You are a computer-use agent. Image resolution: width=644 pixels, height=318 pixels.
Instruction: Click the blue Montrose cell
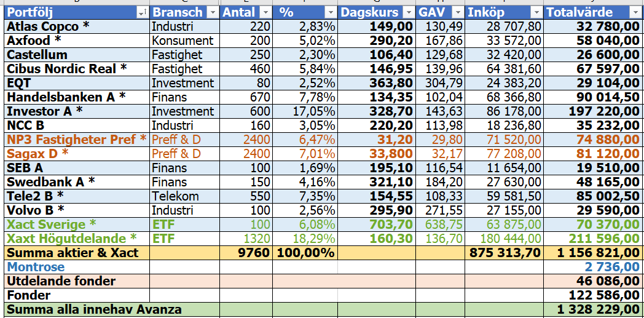[77, 267]
